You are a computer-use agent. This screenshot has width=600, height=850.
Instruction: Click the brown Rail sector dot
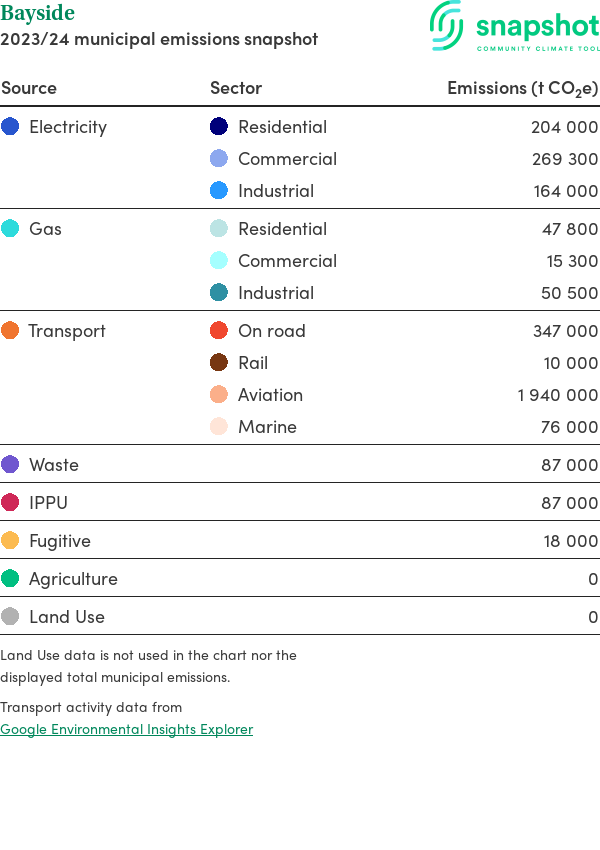pos(219,363)
